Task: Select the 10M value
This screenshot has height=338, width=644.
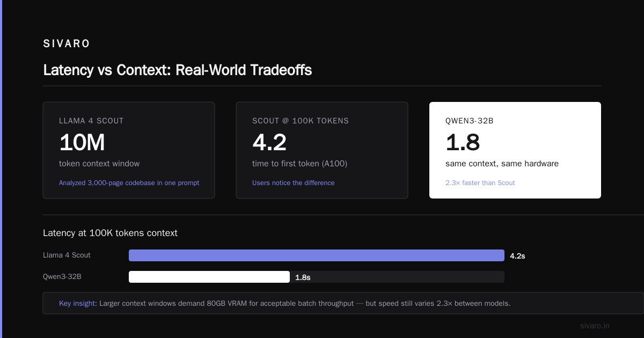Action: click(x=82, y=142)
